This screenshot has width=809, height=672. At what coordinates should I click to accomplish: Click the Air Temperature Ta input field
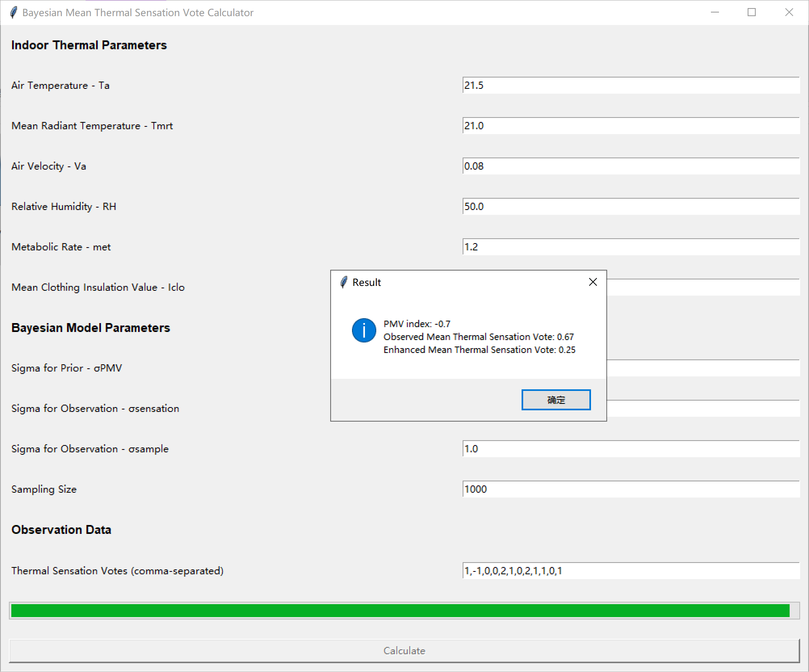coord(631,85)
